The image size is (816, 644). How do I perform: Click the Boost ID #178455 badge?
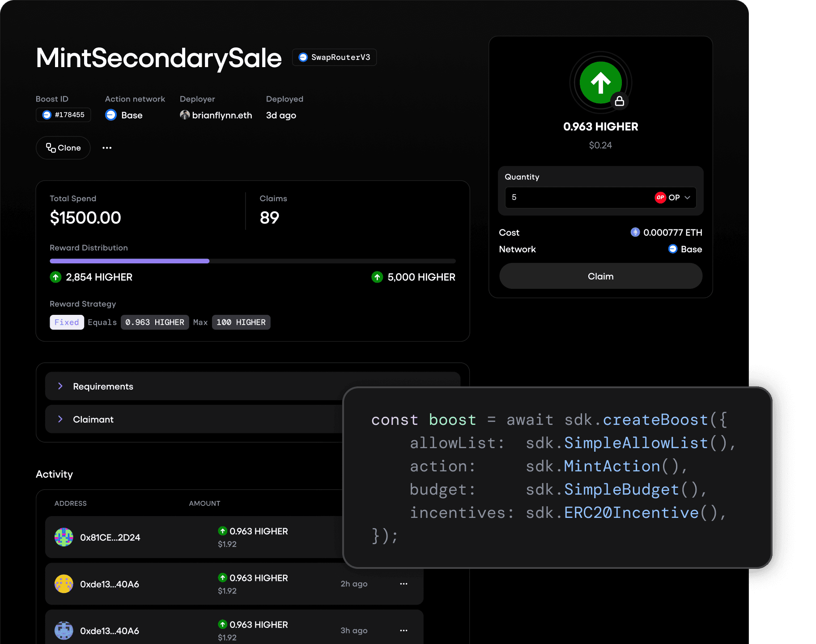point(63,115)
